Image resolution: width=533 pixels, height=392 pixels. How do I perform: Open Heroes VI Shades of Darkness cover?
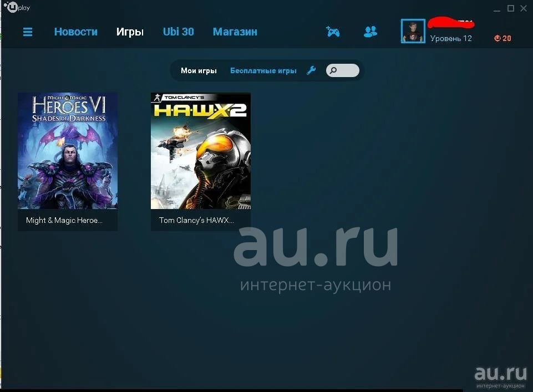coord(68,151)
